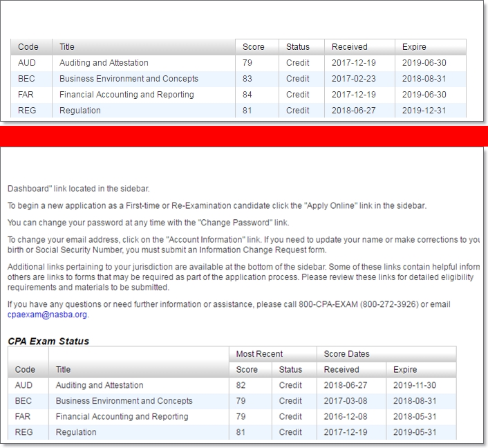The width and height of the screenshot is (488, 448).
Task: Select the "Score Dates" column group header
Action: point(346,354)
